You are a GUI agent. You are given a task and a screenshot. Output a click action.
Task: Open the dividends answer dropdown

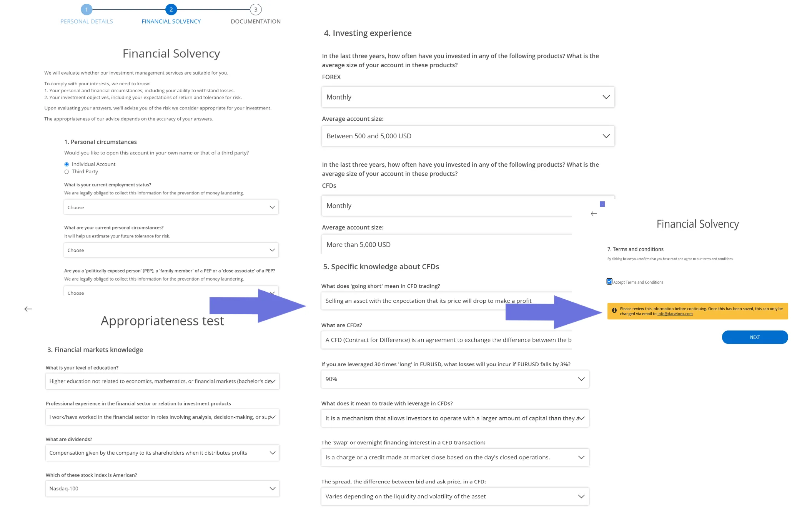(x=162, y=453)
